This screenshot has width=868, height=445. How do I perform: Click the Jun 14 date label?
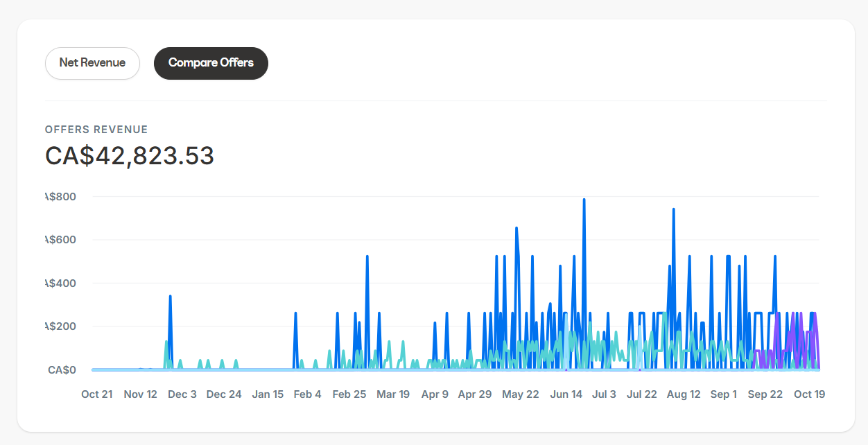click(566, 394)
